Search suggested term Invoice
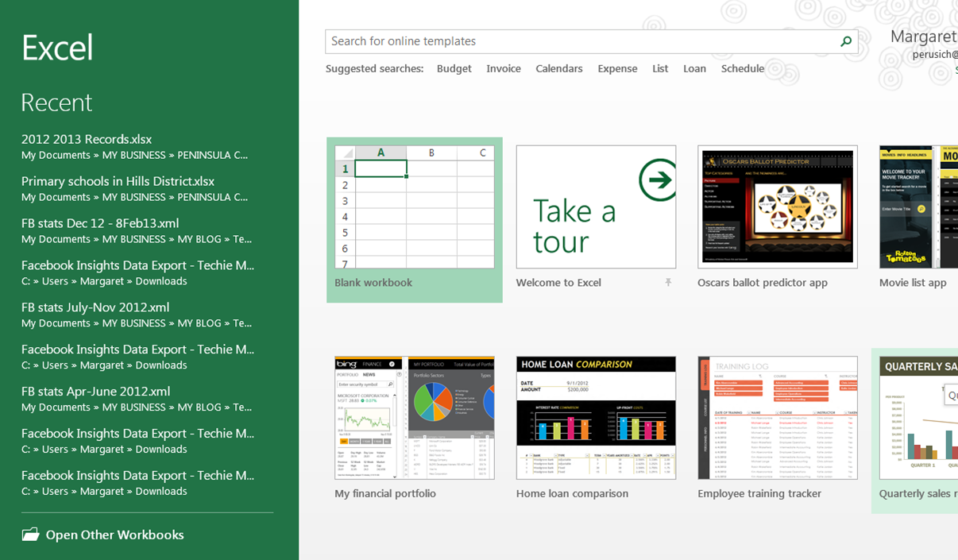Image resolution: width=958 pixels, height=560 pixels. pyautogui.click(x=504, y=69)
